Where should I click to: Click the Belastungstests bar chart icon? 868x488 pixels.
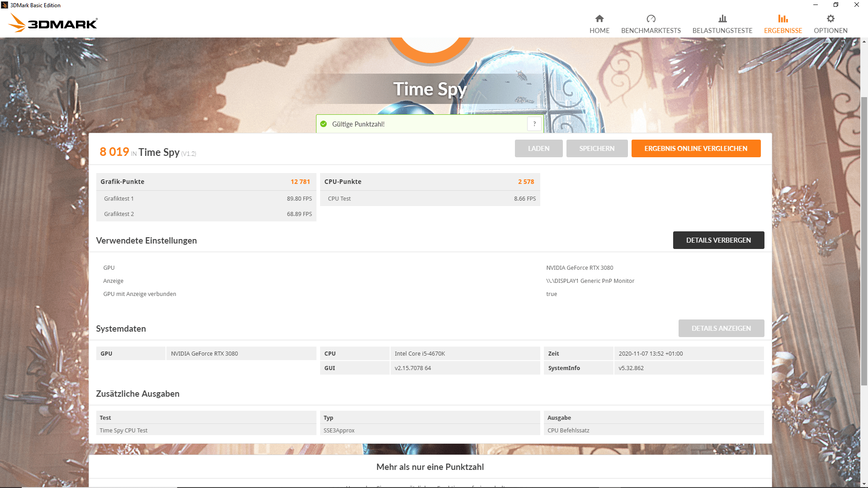(722, 19)
